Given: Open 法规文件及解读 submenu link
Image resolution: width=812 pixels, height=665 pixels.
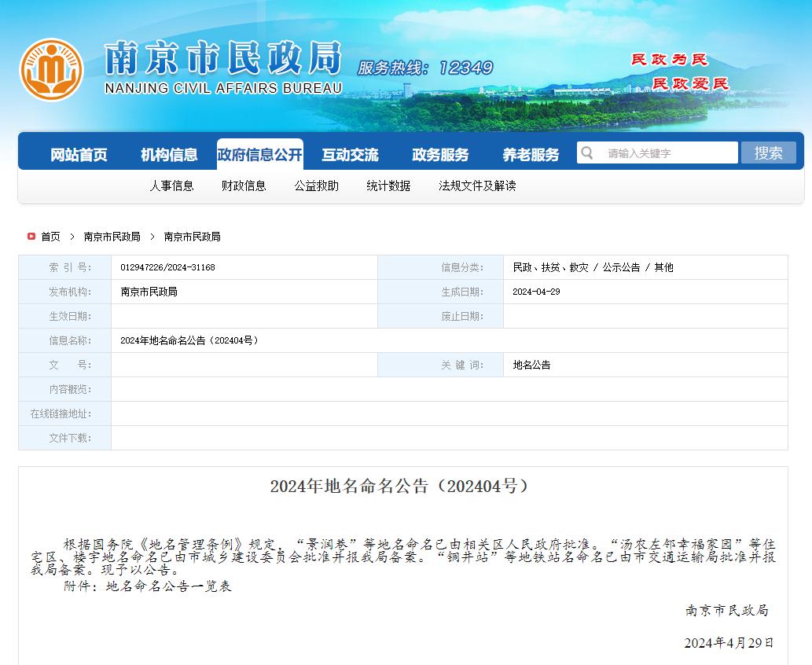Looking at the screenshot, I should coord(477,186).
